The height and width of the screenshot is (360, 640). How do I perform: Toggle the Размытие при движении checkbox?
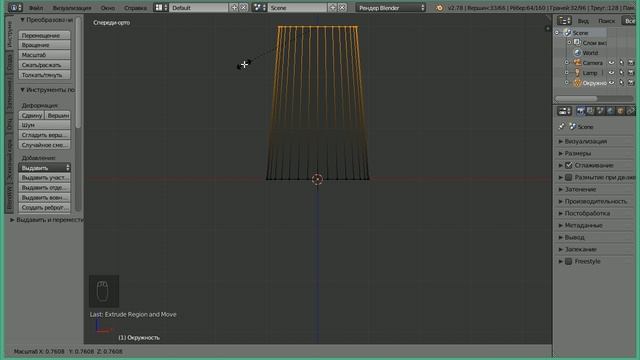point(569,177)
